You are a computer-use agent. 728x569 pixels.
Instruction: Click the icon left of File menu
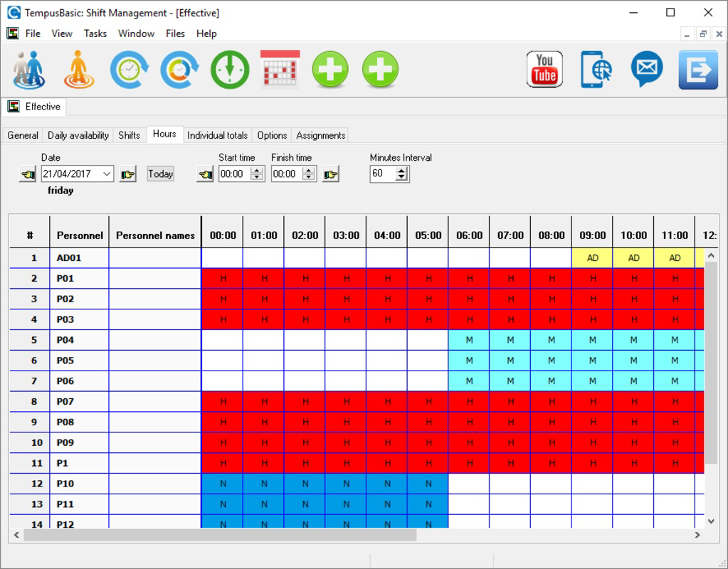coord(13,33)
